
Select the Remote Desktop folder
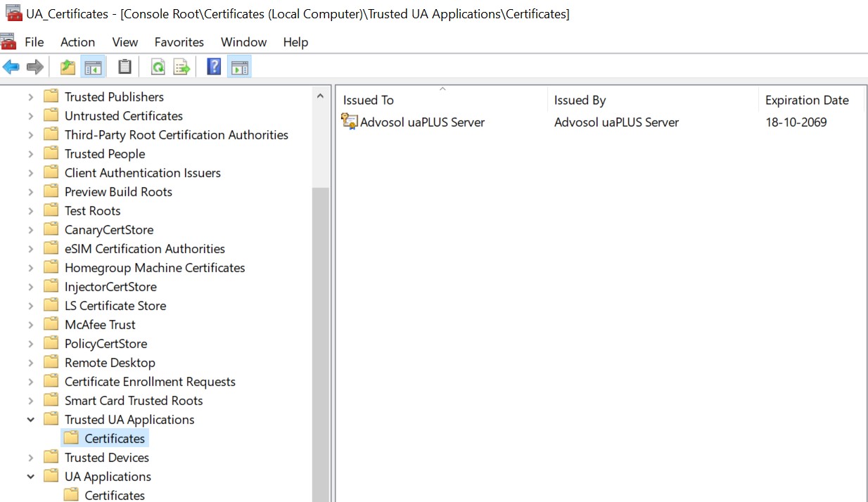[110, 363]
